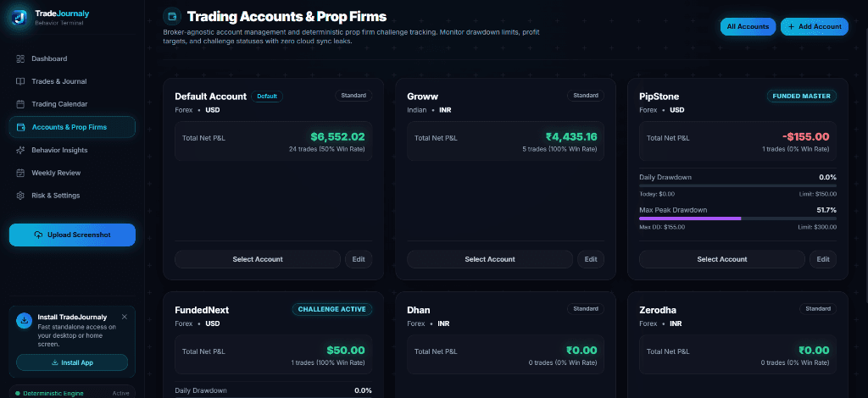
Task: Click the TradeJournaly logo icon
Action: point(19,17)
